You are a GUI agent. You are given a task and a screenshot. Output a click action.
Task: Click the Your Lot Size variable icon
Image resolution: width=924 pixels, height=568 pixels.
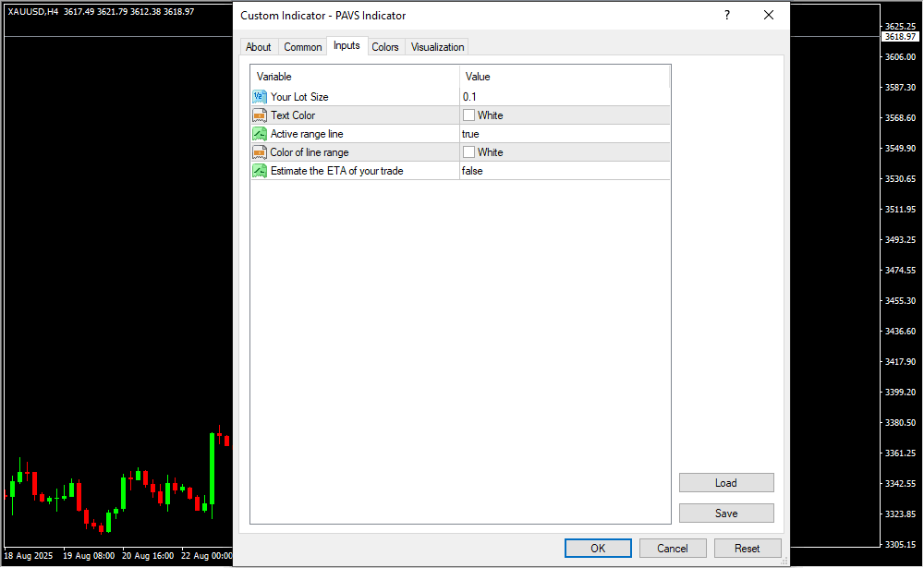[x=260, y=97]
